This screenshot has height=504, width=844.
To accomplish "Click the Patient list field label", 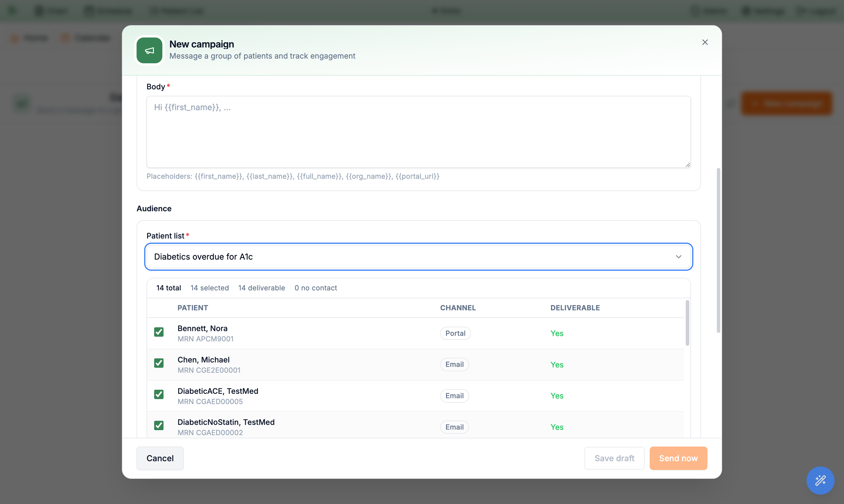I will pyautogui.click(x=165, y=236).
